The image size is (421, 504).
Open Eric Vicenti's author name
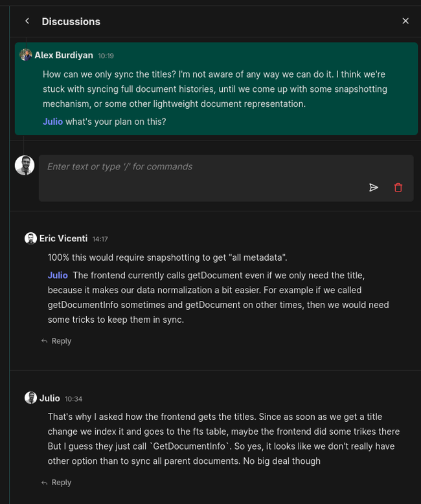pos(63,239)
